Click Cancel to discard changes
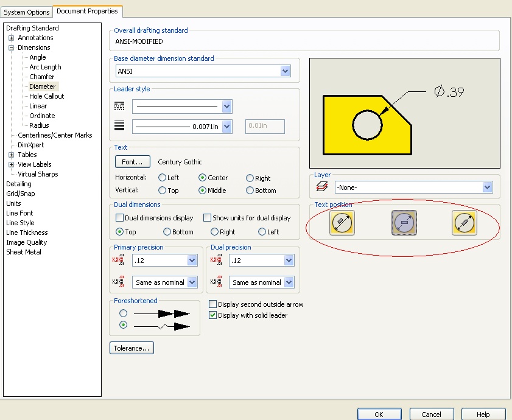The width and height of the screenshot is (512, 420). click(432, 414)
